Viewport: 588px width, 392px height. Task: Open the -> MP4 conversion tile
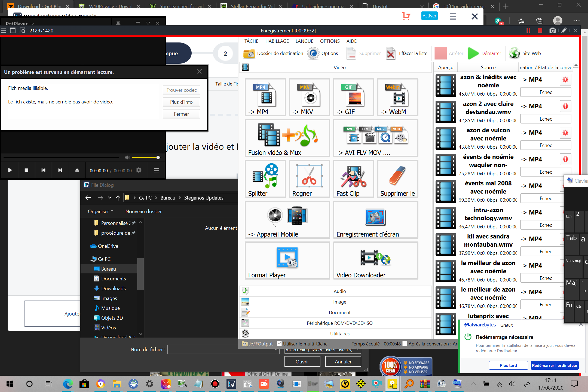(x=265, y=97)
